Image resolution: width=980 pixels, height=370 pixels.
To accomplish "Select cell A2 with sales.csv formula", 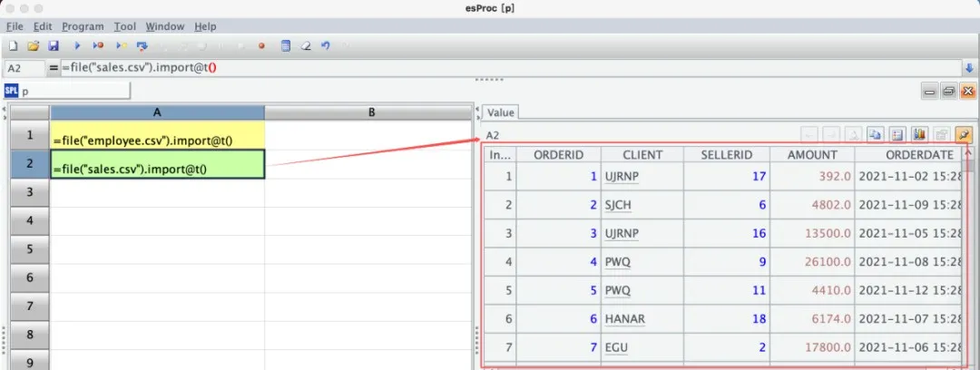I will [157, 164].
